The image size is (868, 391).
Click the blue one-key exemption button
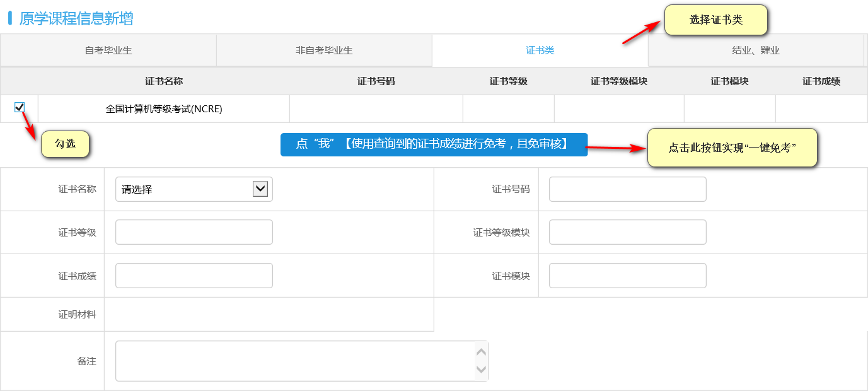434,144
